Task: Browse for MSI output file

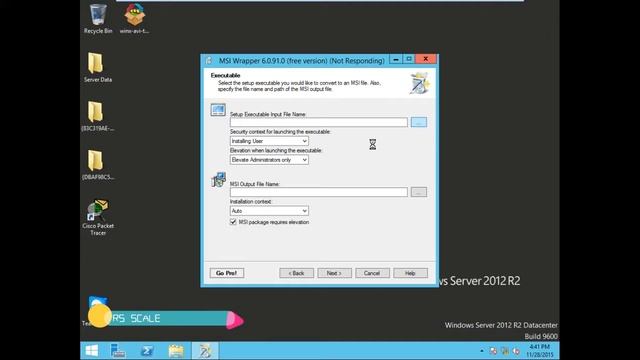Action: point(419,192)
